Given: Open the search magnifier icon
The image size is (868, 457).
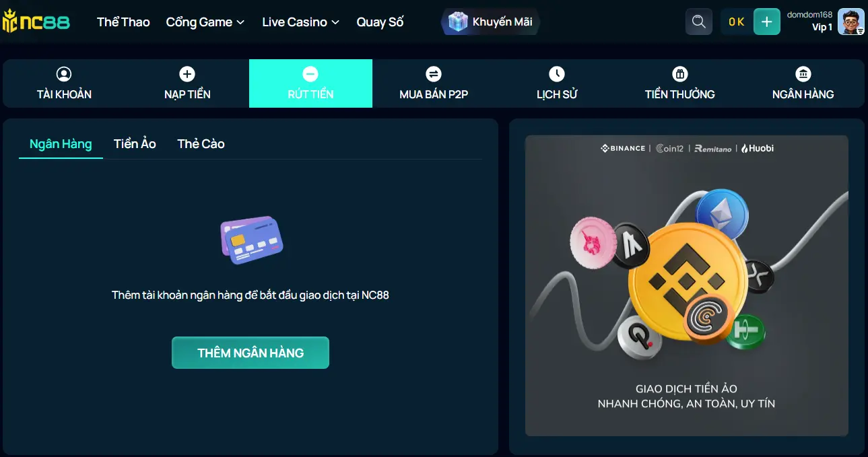Looking at the screenshot, I should 699,22.
